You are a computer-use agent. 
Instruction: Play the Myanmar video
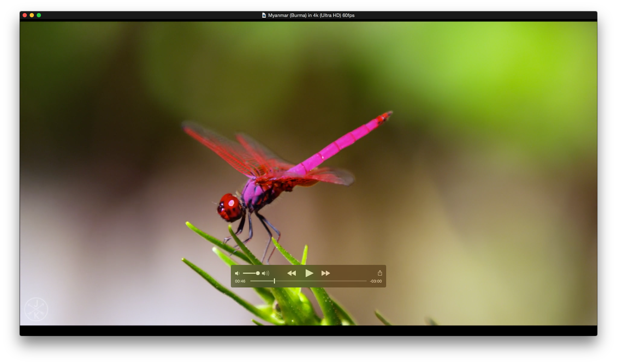[309, 273]
